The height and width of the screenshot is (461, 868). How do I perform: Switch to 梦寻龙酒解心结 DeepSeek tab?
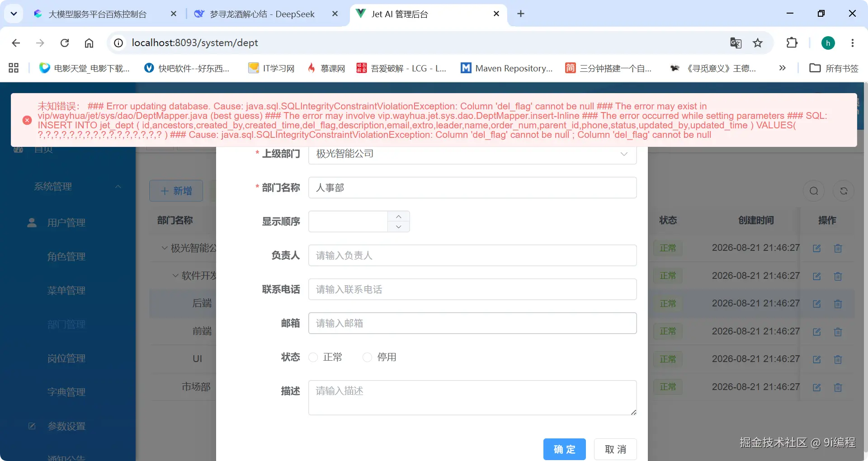pos(262,14)
